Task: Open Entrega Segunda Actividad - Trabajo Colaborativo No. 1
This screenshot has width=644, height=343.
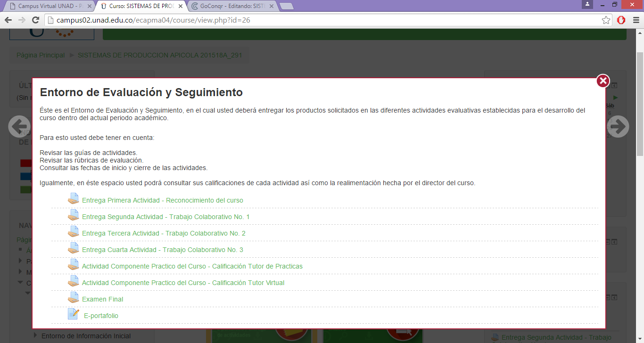Action: pos(166,217)
